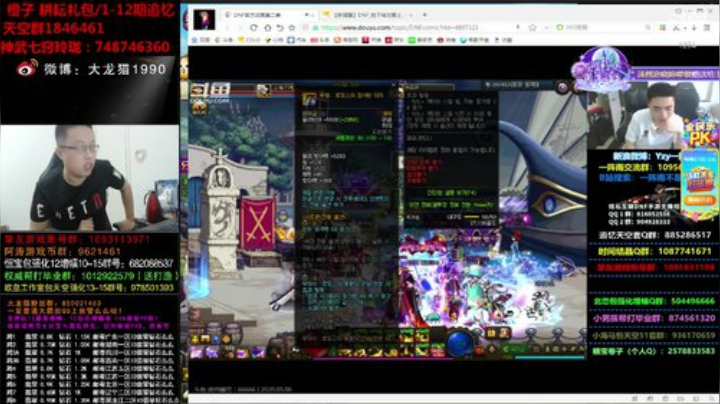Open the first bookmark on bookmarks bar
This screenshot has width=720, height=404.
201,40
